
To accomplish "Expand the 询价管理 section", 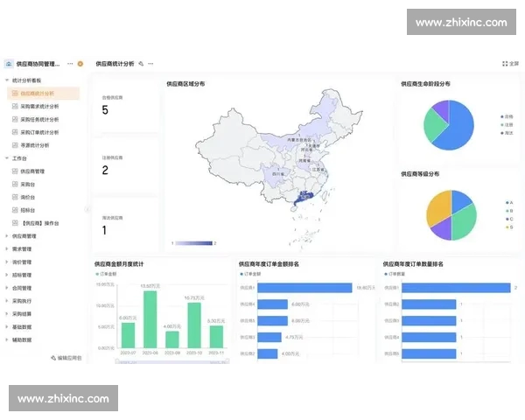I will click(x=7, y=262).
